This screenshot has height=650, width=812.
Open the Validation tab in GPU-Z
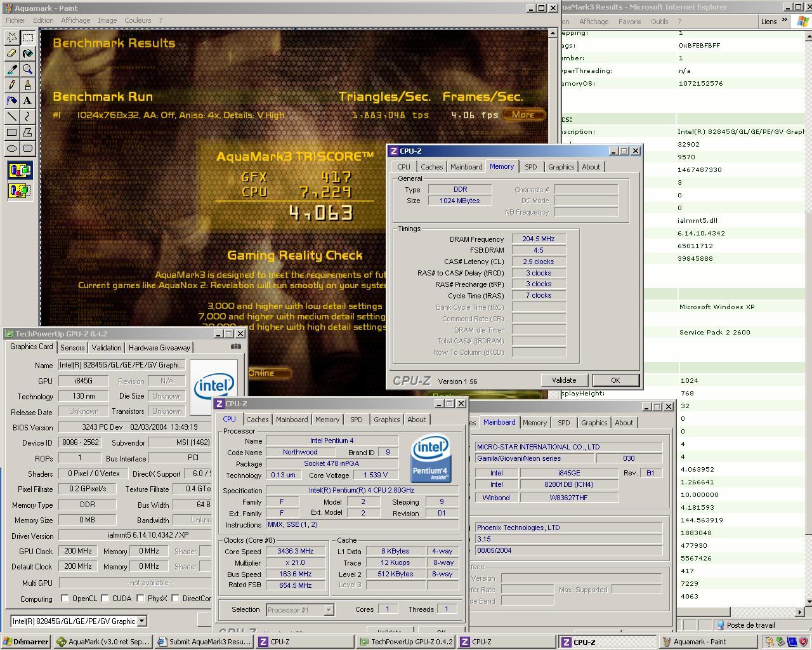pyautogui.click(x=106, y=348)
